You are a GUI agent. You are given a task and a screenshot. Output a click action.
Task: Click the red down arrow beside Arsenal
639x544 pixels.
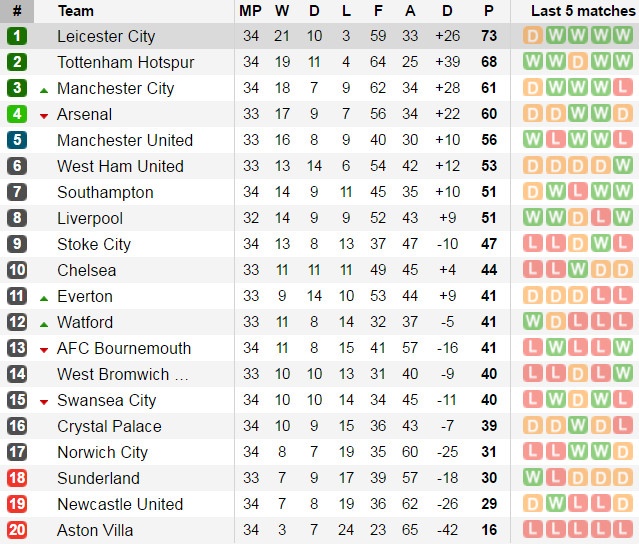click(x=44, y=115)
